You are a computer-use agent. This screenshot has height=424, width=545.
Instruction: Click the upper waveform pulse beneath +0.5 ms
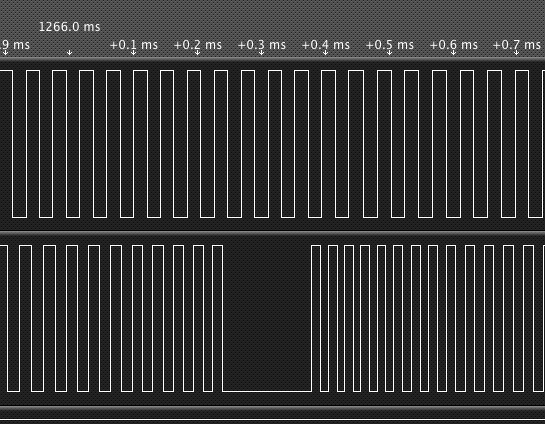(384, 144)
